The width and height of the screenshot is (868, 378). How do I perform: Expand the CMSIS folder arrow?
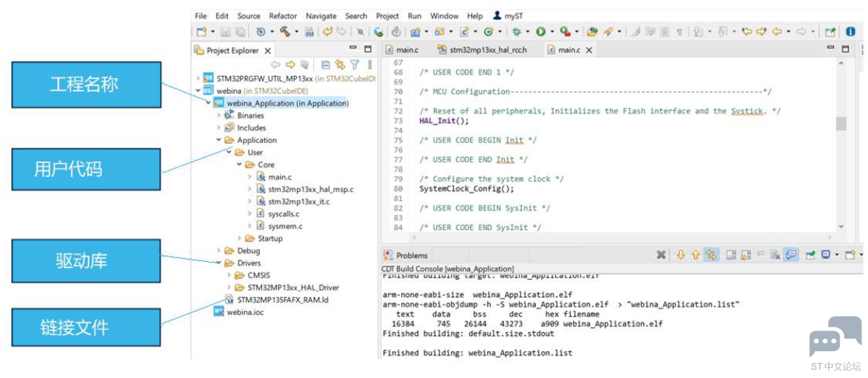click(x=229, y=275)
